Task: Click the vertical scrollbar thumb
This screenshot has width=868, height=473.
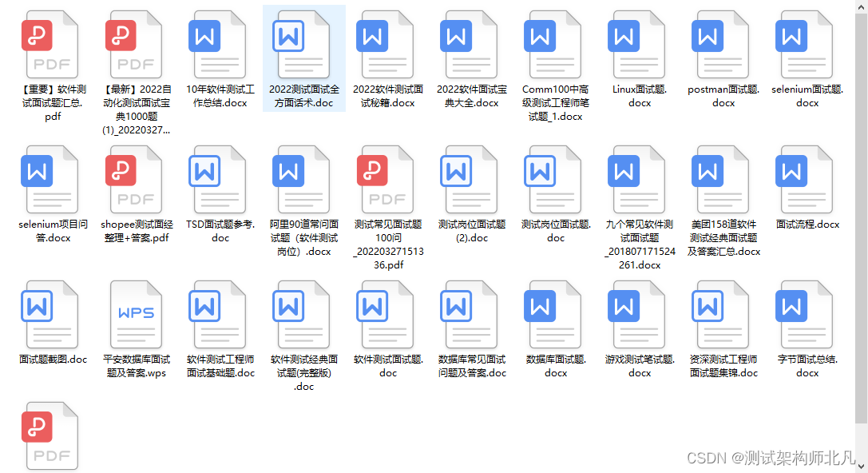Action: pos(861,219)
